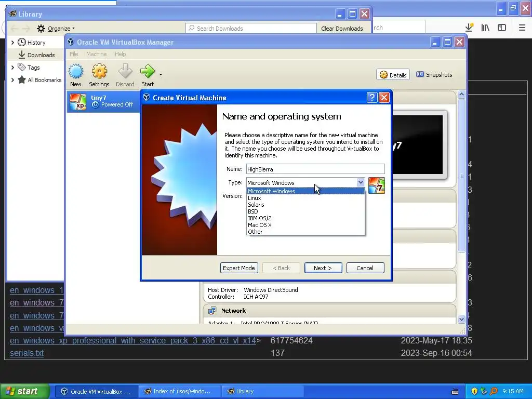Screen dimensions: 532x399
Task: Click the safely remove hardware tray icon
Action: click(484, 392)
